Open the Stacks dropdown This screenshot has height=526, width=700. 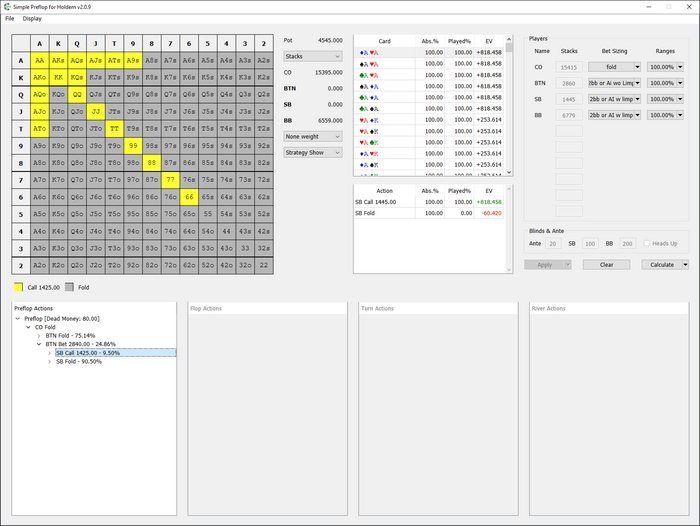(x=312, y=56)
